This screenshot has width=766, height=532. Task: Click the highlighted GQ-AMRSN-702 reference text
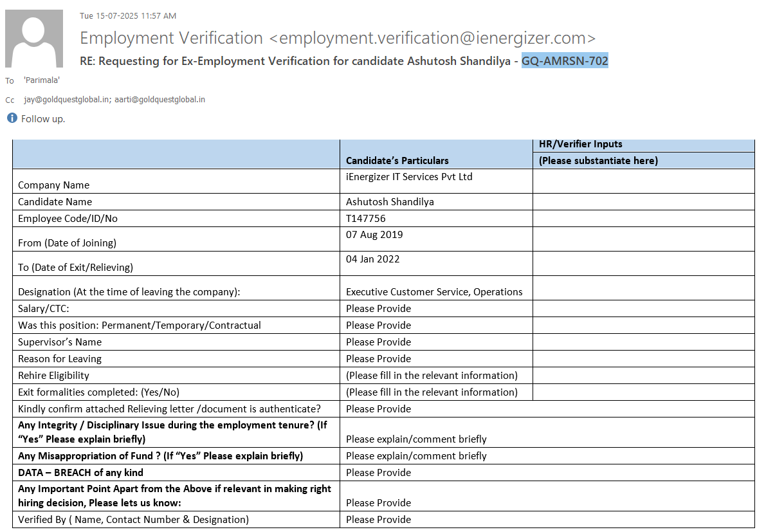click(x=564, y=61)
